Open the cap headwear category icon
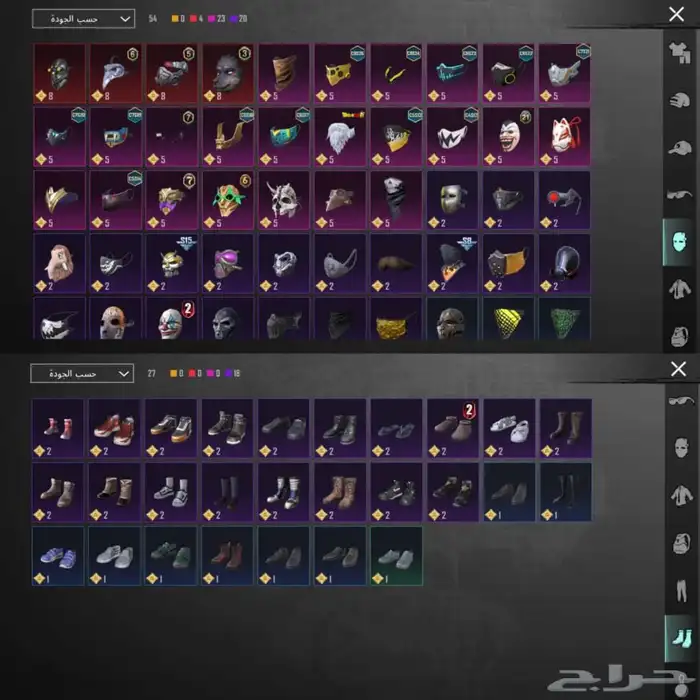The height and width of the screenshot is (700, 700). 679,148
